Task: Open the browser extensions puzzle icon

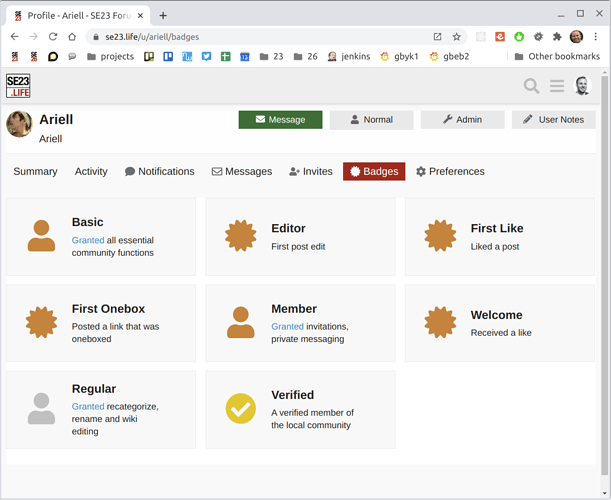Action: coord(557,37)
